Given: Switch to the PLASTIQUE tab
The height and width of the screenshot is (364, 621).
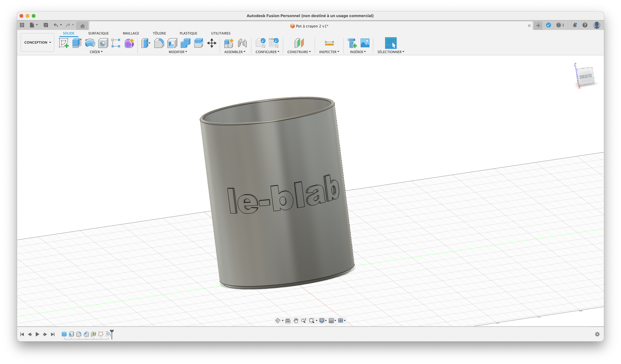Looking at the screenshot, I should click(x=188, y=33).
